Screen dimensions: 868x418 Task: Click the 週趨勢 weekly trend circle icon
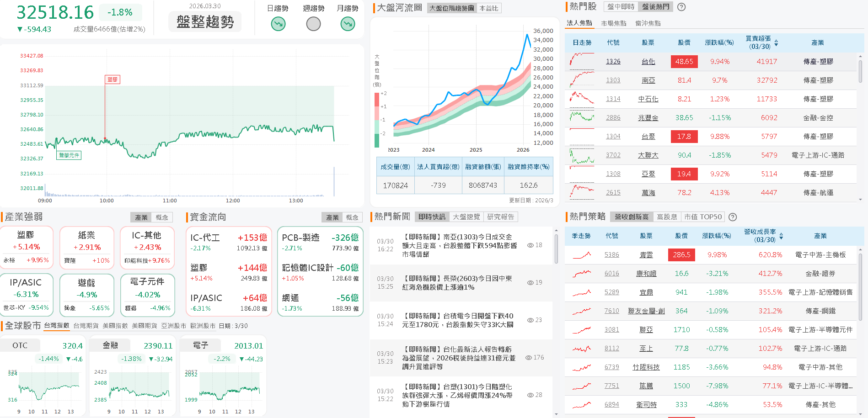click(x=313, y=23)
